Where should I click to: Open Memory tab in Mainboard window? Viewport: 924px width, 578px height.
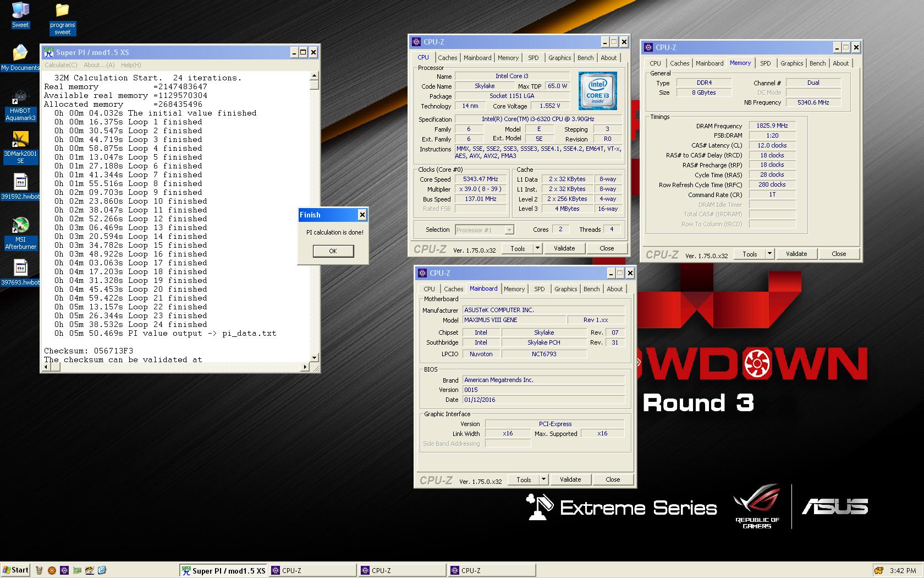click(x=514, y=289)
